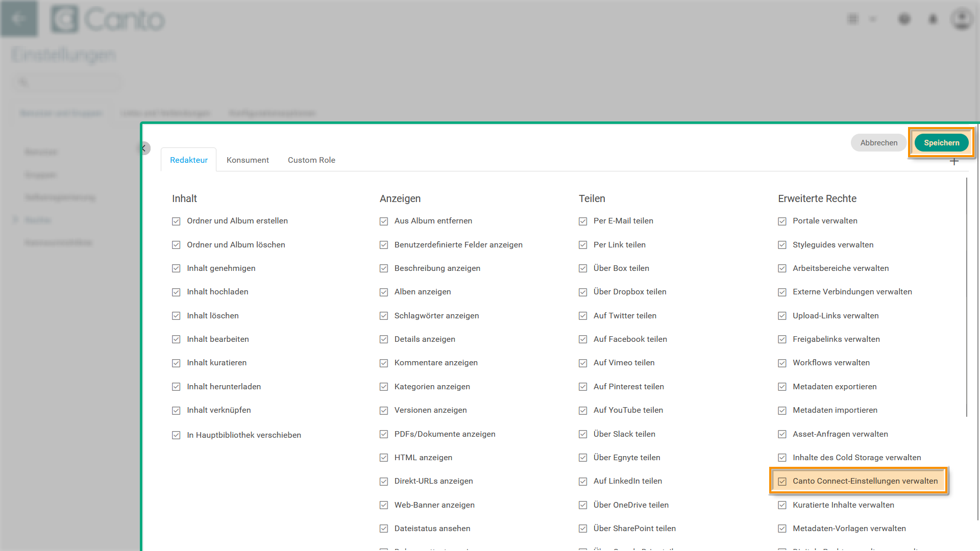Click the help icon in the header
980x551 pixels.
[904, 19]
